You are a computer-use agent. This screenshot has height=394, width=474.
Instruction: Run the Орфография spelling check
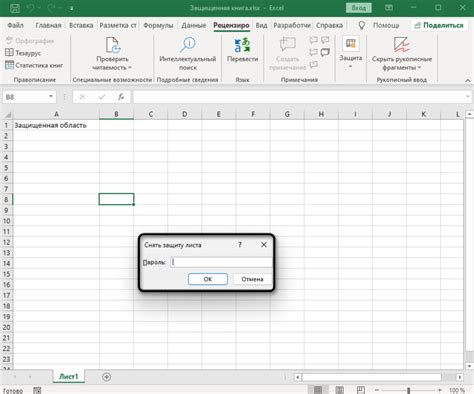click(x=30, y=41)
